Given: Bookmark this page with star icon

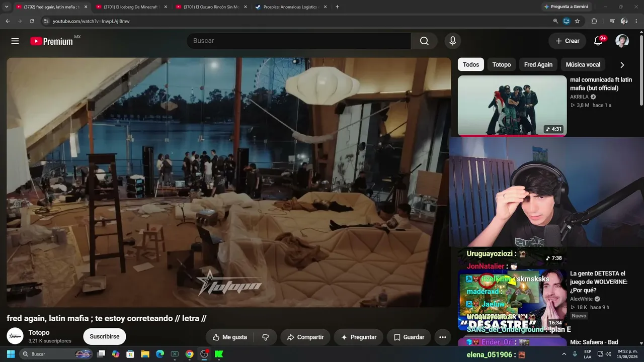Looking at the screenshot, I should [577, 21].
